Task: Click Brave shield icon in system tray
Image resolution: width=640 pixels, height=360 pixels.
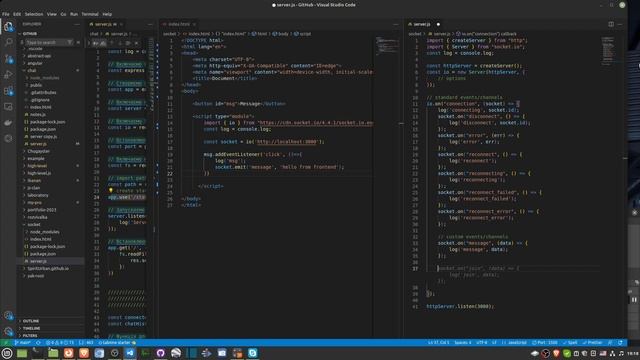Action: (556, 353)
